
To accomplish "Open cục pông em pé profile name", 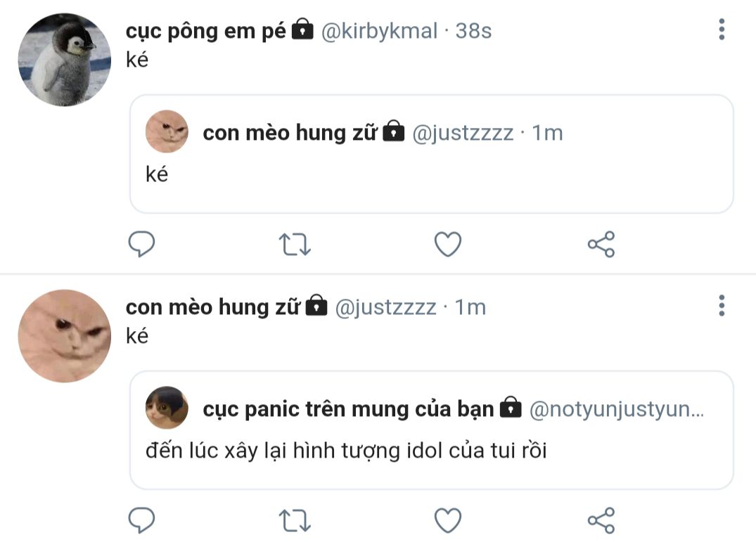I will [206, 31].
